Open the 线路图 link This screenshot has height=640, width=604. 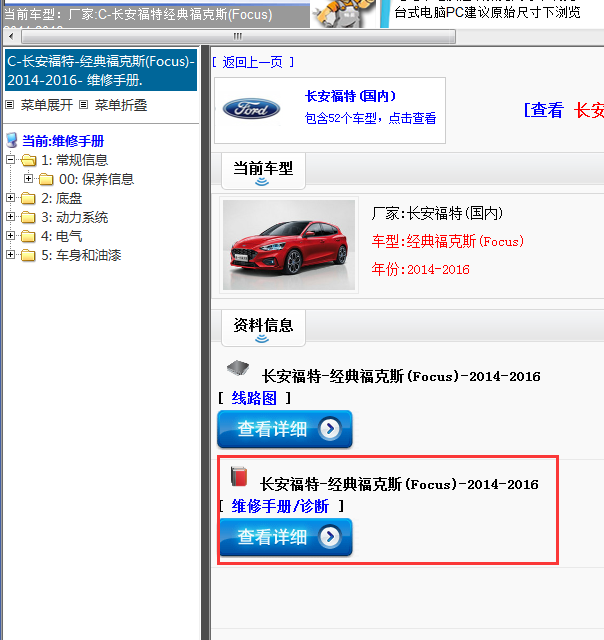click(x=254, y=398)
